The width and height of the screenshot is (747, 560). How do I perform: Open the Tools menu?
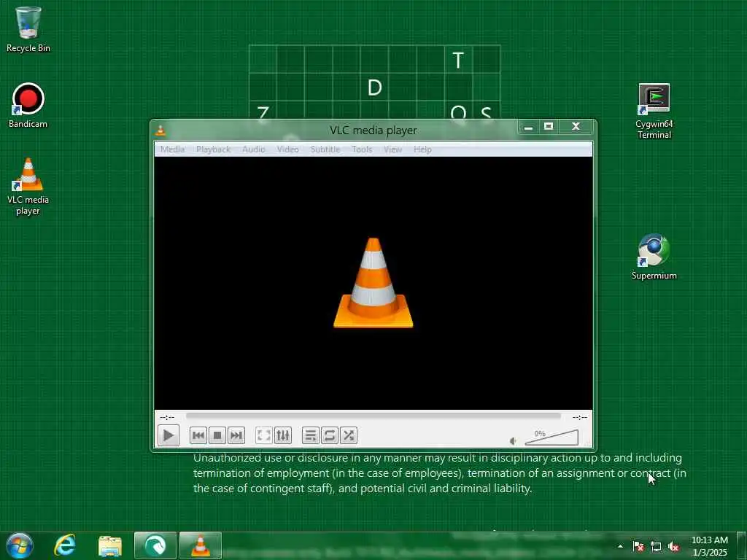(x=362, y=149)
